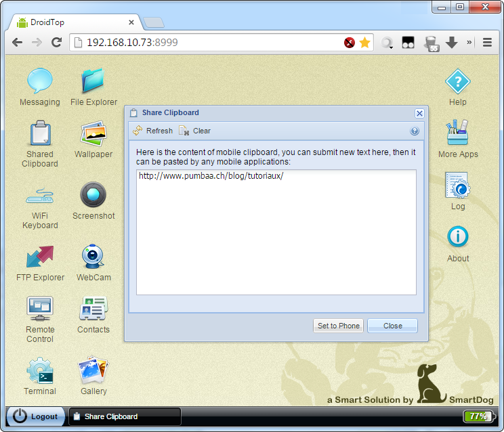The width and height of the screenshot is (504, 432).
Task: Open the Messaging app icon
Action: click(39, 82)
